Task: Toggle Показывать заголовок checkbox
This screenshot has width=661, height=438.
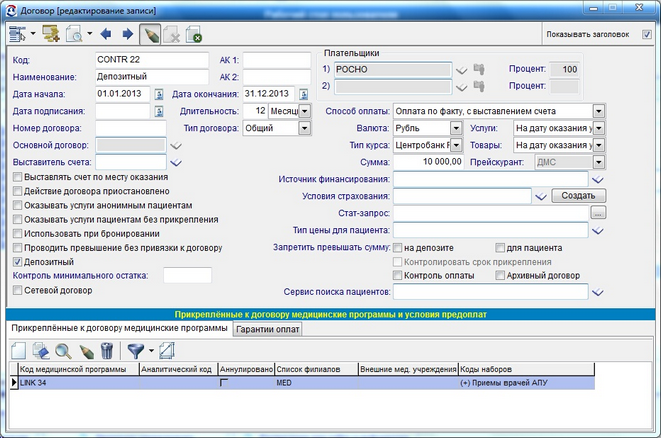Action: pyautogui.click(x=647, y=35)
